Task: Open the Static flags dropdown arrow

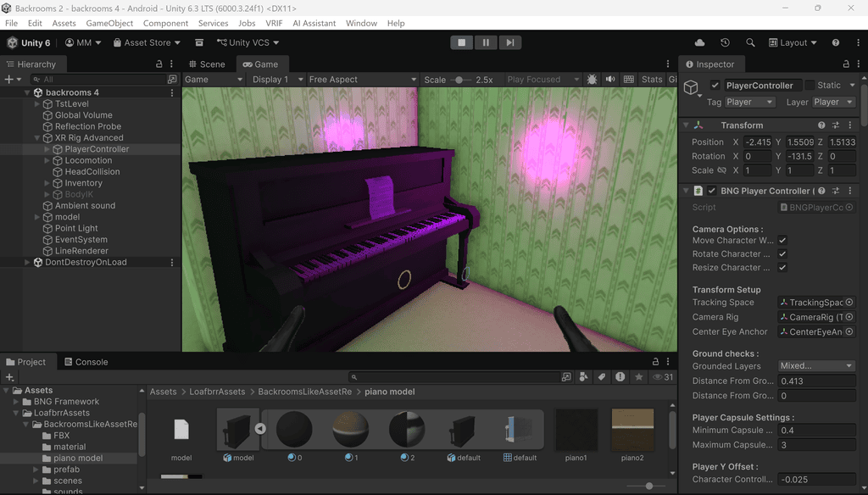Action: coord(852,85)
